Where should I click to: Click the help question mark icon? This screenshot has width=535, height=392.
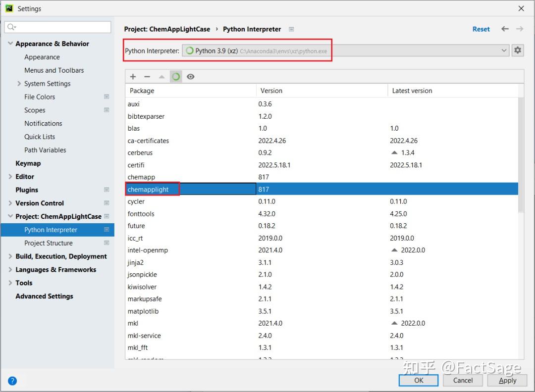[x=12, y=381]
